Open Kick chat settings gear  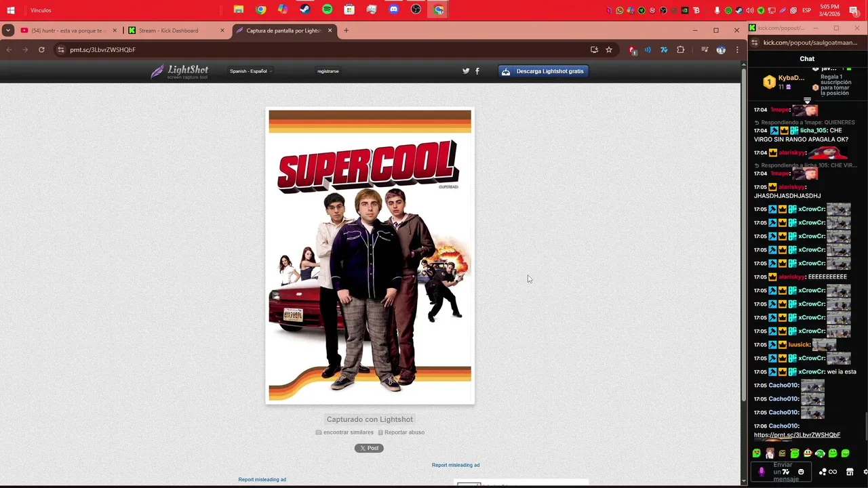[865, 472]
